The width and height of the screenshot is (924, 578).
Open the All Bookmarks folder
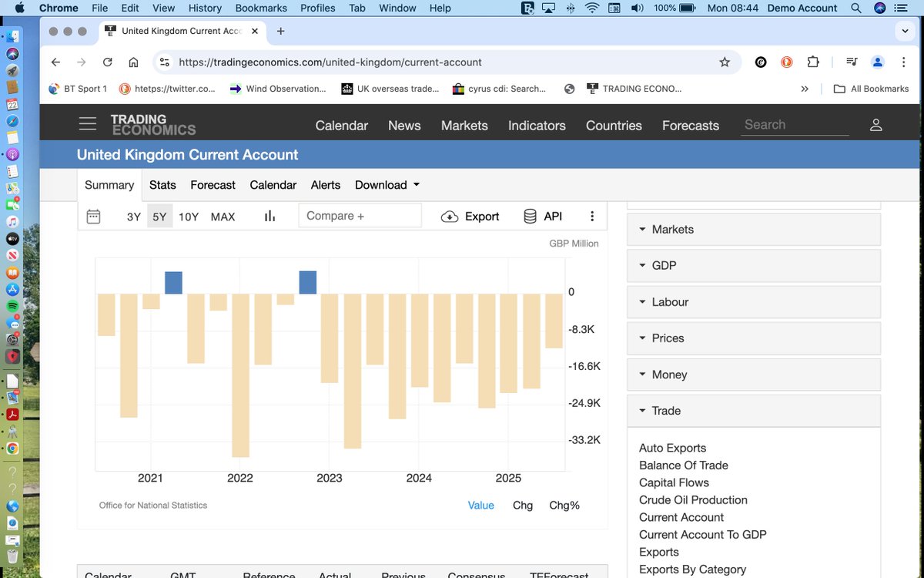point(872,89)
